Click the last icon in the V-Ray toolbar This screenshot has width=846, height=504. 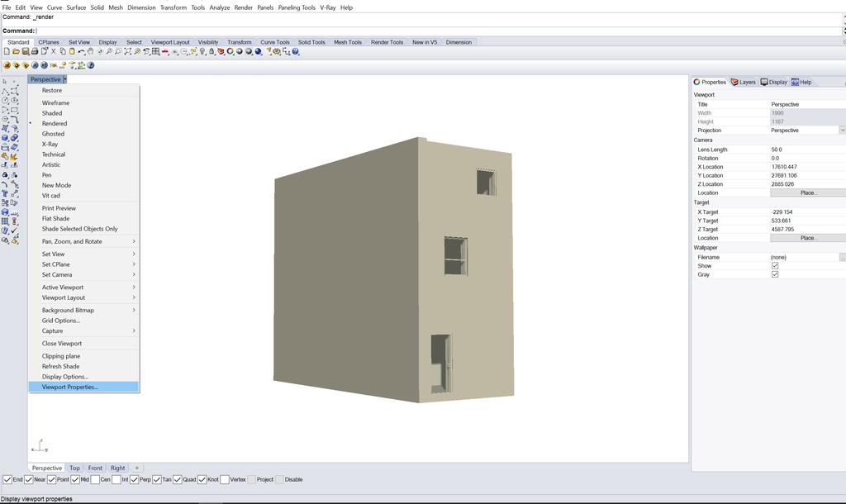point(91,64)
